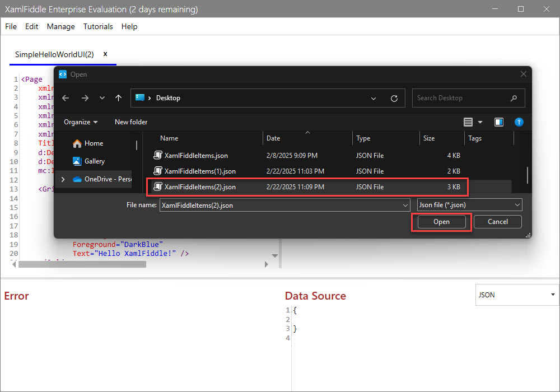The image size is (560, 392).
Task: Click the Foreground="DarkBlue" code line
Action: (x=118, y=245)
